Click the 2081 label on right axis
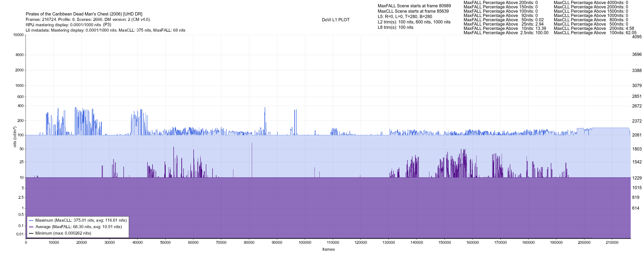Screen dimensions: 644x258 (x=637, y=135)
